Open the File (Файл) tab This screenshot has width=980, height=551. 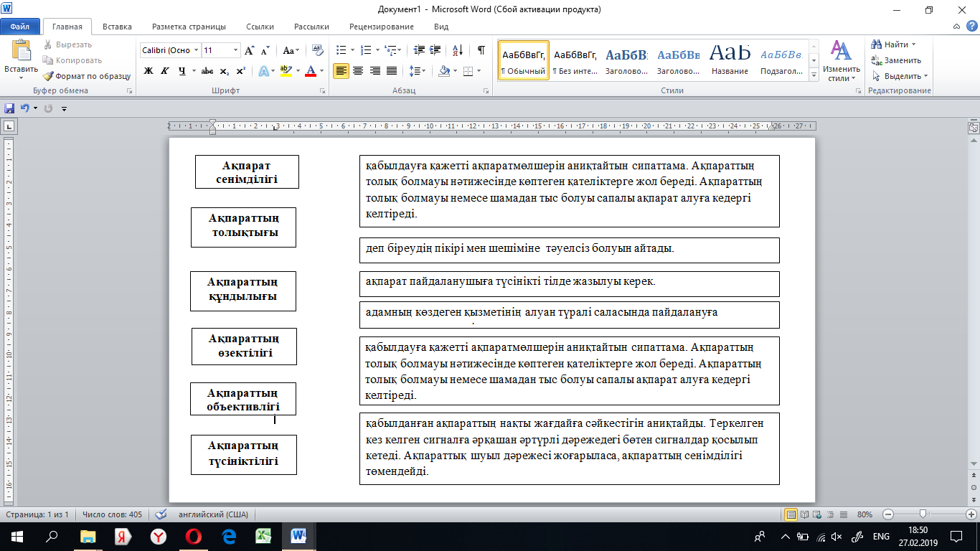click(x=19, y=27)
